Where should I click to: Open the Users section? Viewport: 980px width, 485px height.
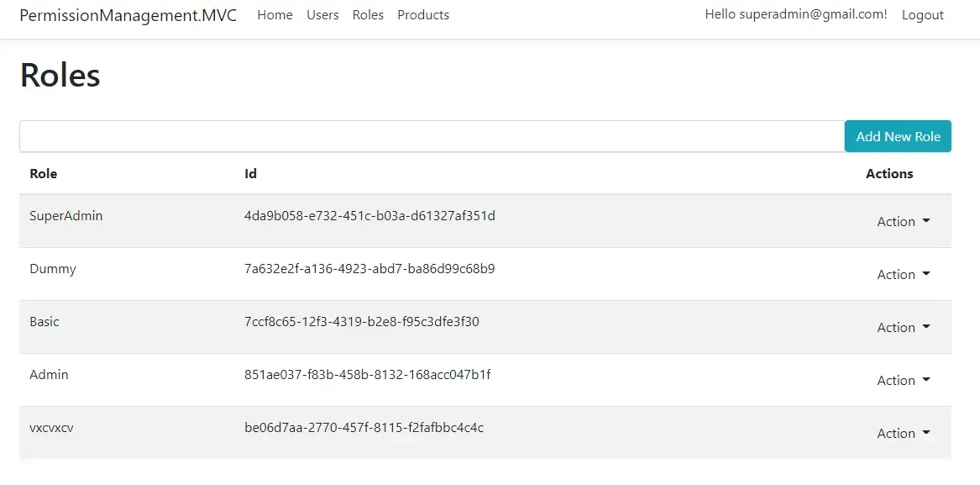(x=322, y=15)
